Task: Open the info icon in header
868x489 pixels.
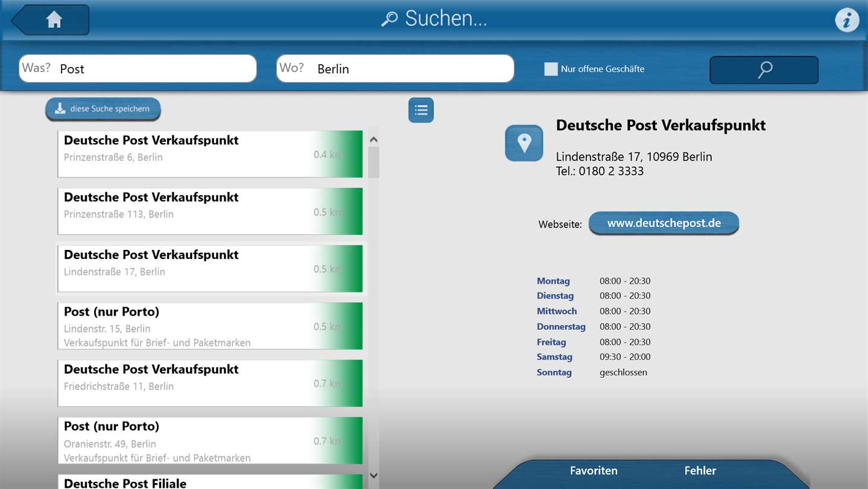Action: 847,21
